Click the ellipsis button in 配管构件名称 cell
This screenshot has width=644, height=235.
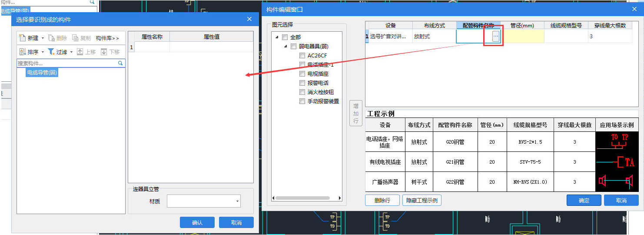tap(495, 37)
